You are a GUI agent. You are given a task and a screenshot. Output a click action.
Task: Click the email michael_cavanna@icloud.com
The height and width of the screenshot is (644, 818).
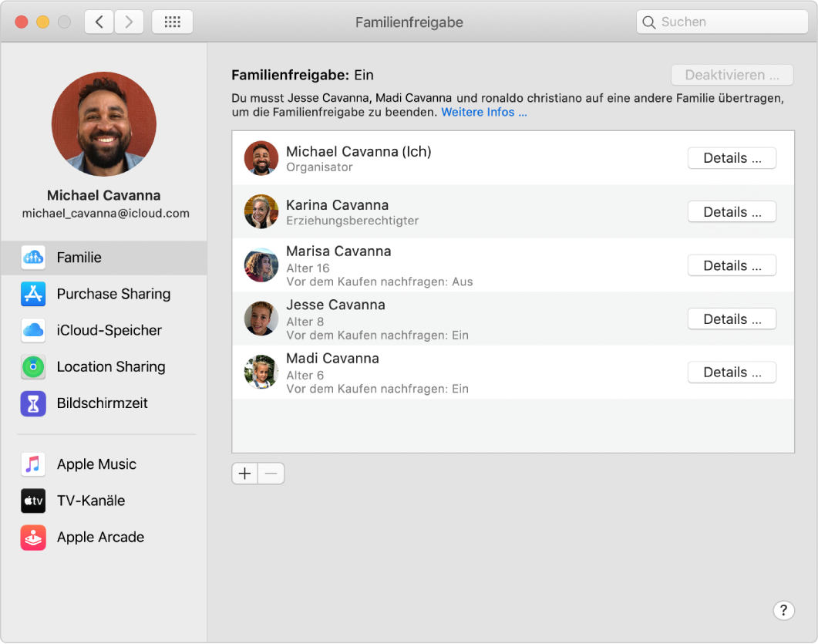(x=106, y=214)
